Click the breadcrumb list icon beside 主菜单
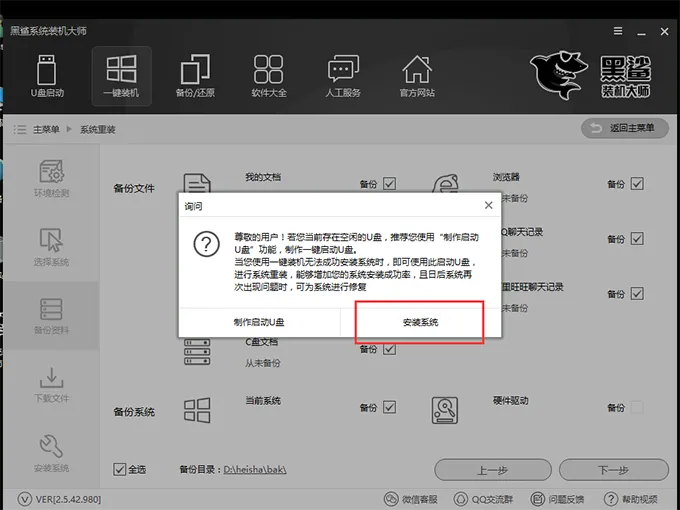The width and height of the screenshot is (680, 510). (x=20, y=129)
